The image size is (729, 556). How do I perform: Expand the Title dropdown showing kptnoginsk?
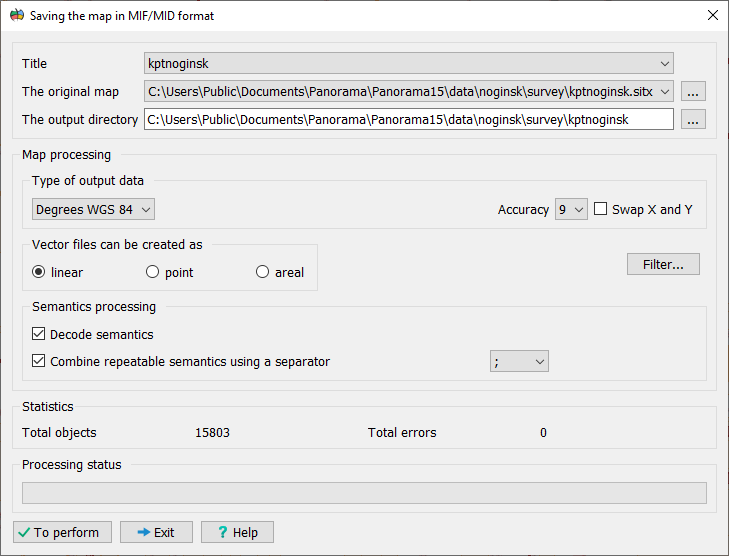[x=664, y=63]
